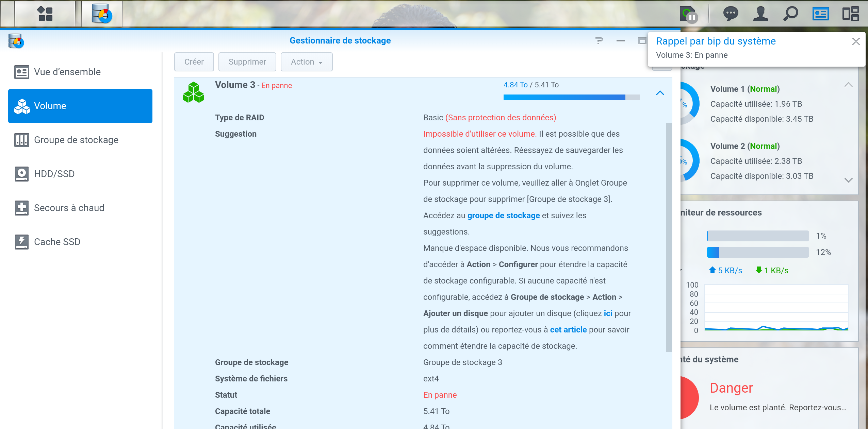Click the 'ext4' file system value

click(x=431, y=379)
